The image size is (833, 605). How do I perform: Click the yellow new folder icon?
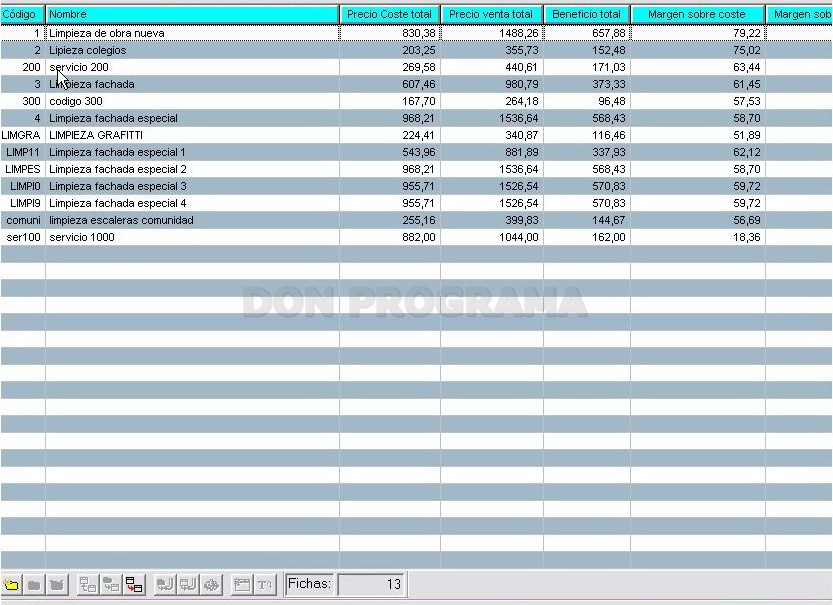pos(11,585)
